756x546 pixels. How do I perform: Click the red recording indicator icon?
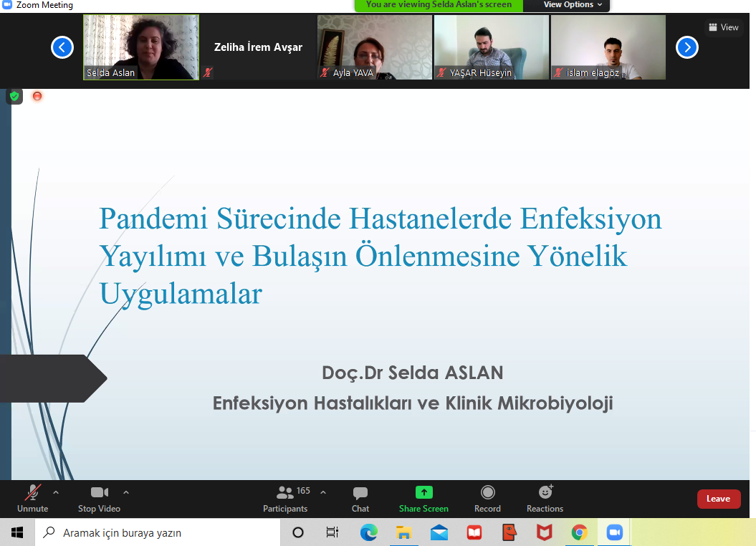37,96
